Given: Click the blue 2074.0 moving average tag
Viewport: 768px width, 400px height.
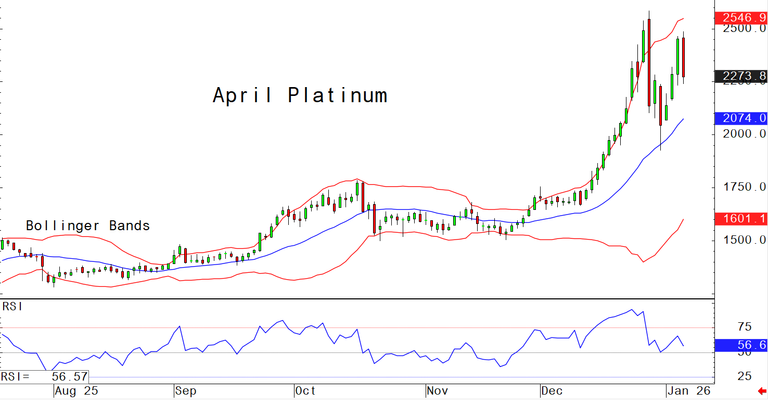Looking at the screenshot, I should pos(740,118).
